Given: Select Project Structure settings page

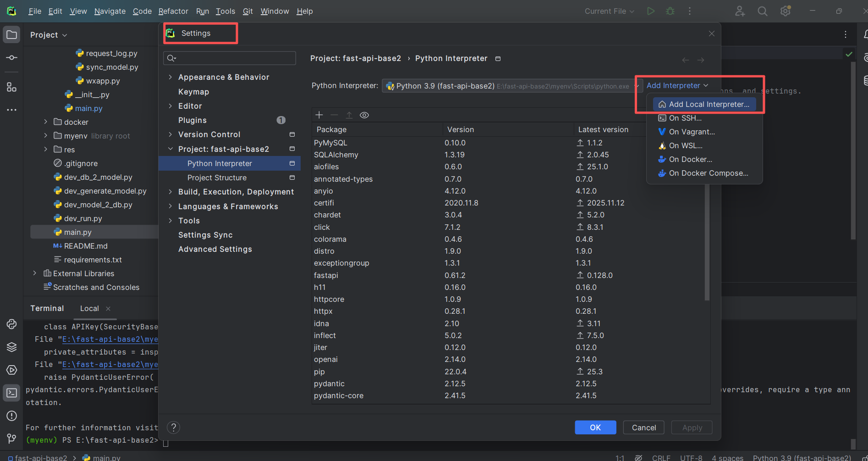Looking at the screenshot, I should (230, 178).
